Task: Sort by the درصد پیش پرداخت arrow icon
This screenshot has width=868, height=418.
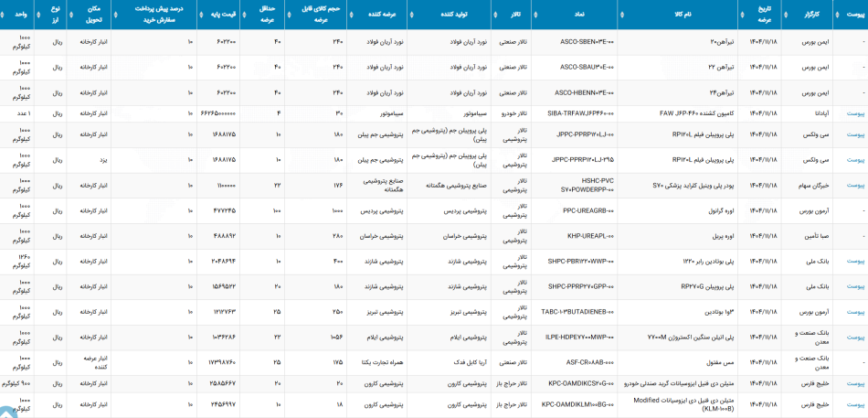Action: click(116, 15)
